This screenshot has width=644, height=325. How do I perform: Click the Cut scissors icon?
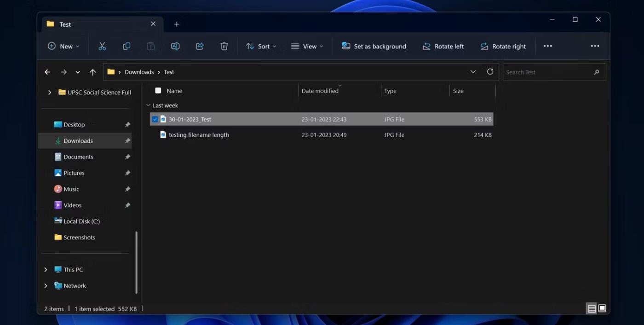(x=102, y=46)
